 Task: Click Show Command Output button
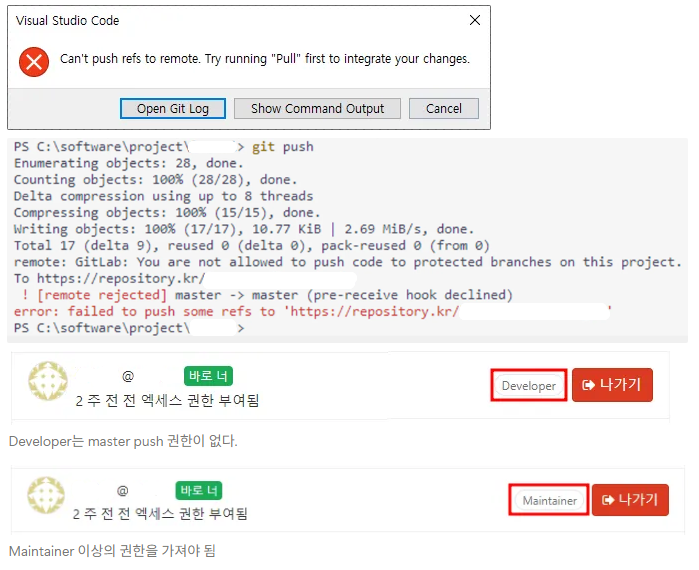pyautogui.click(x=317, y=109)
